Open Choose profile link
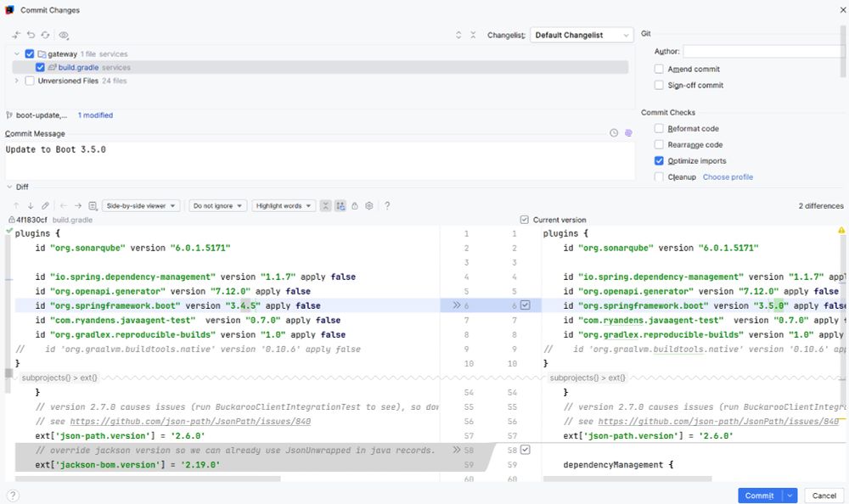849x504 pixels. (728, 177)
